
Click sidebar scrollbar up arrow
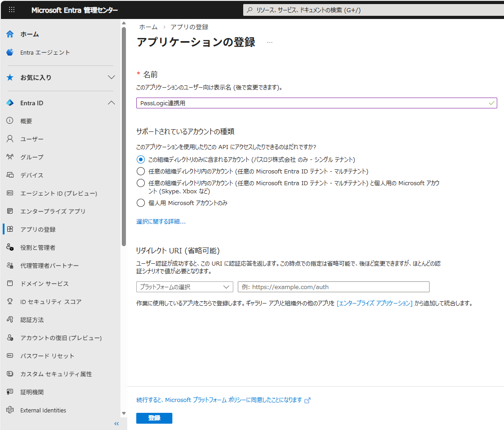pos(124,23)
